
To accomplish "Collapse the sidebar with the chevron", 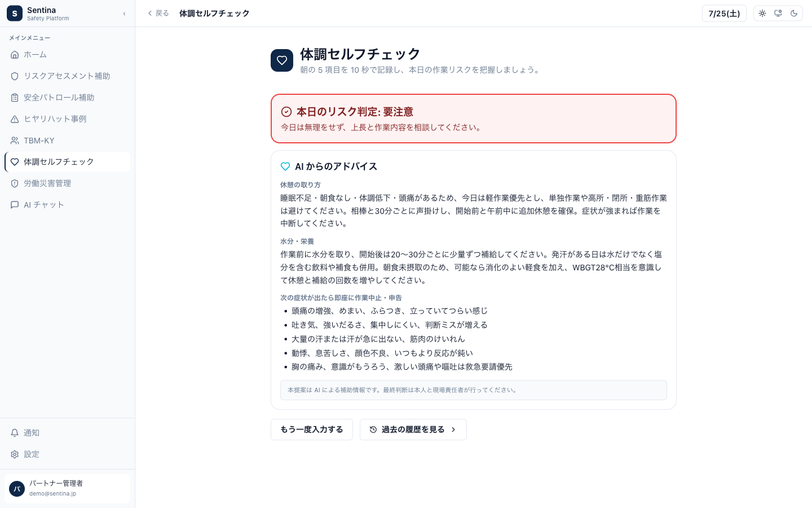I will pyautogui.click(x=124, y=14).
